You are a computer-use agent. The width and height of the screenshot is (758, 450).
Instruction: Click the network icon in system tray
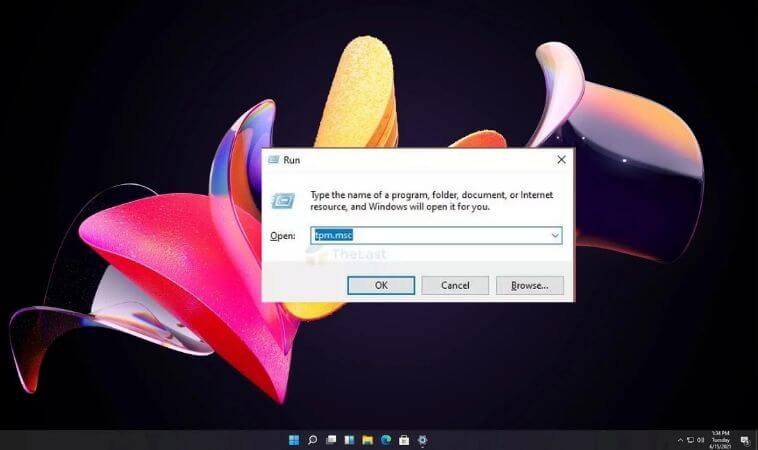pos(688,440)
